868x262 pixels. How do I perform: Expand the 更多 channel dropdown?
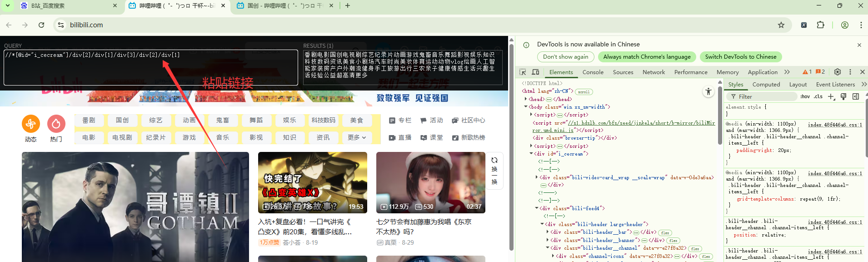357,137
